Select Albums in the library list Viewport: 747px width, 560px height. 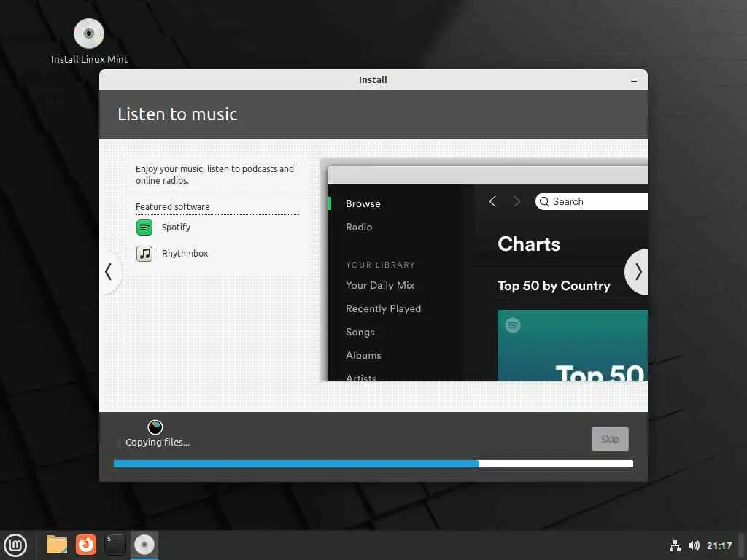coord(363,355)
